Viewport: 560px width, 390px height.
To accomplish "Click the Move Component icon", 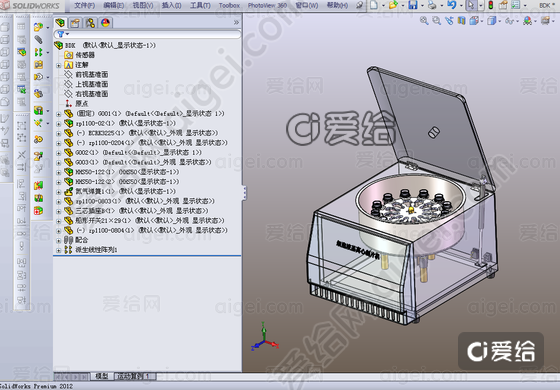I will [38, 77].
